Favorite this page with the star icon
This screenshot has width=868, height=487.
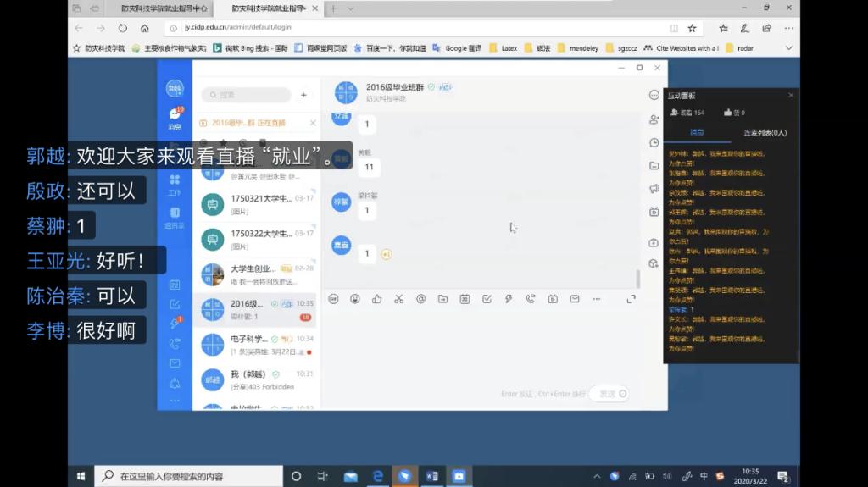coord(692,28)
